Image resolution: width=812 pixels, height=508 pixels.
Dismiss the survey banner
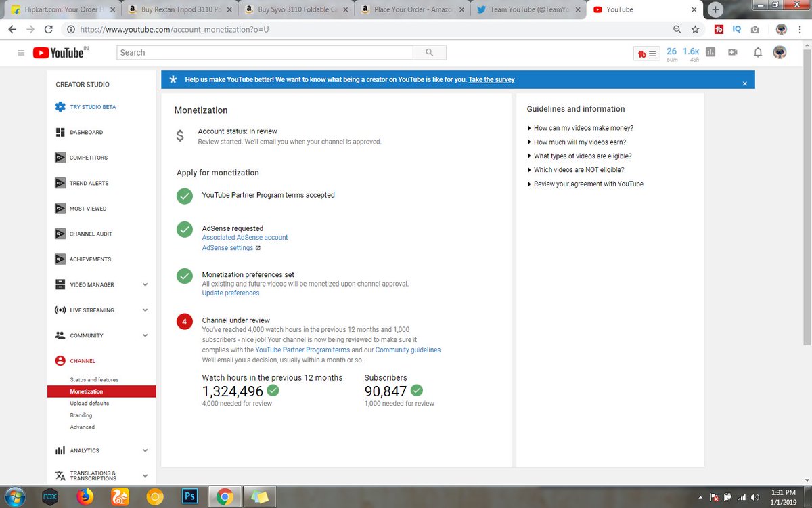point(745,83)
